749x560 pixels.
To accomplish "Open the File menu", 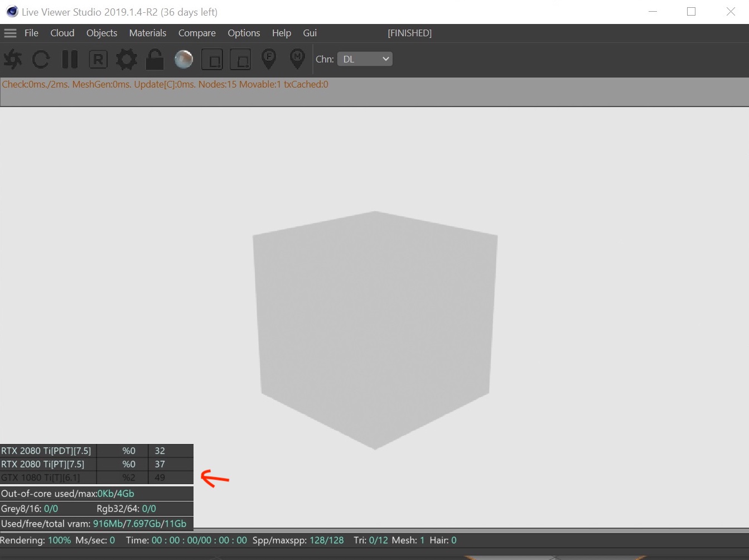I will pos(31,33).
